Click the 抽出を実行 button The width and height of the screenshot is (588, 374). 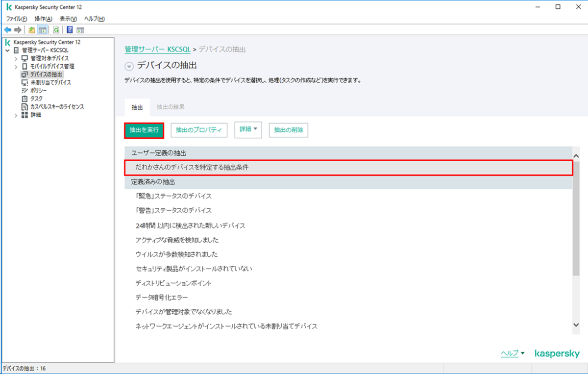tap(144, 130)
